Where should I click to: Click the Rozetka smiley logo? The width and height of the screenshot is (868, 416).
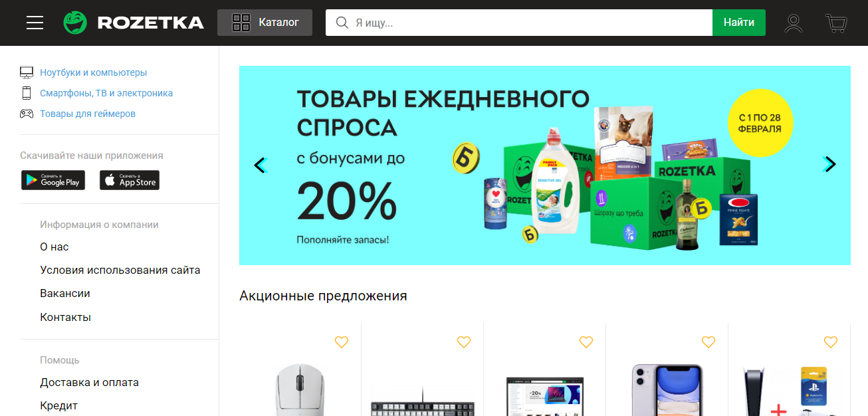pyautogui.click(x=75, y=23)
